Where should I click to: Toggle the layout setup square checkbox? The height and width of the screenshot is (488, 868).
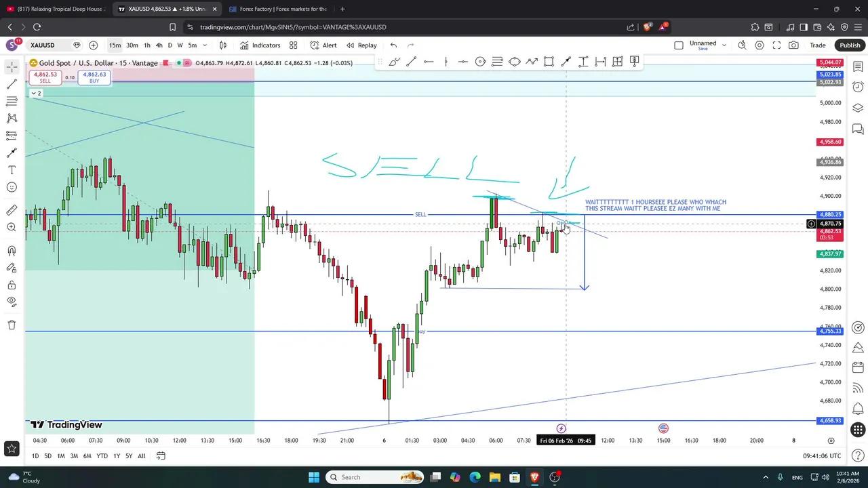coord(679,45)
